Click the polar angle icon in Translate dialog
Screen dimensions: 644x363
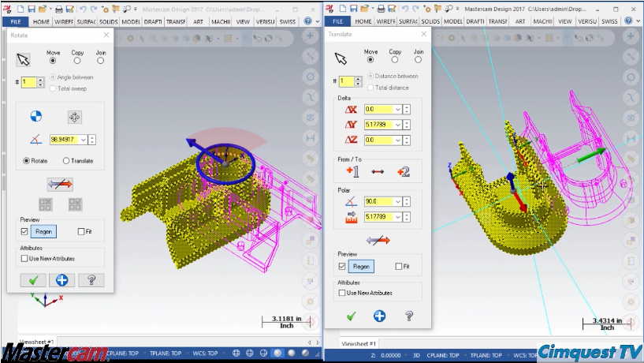(x=351, y=201)
